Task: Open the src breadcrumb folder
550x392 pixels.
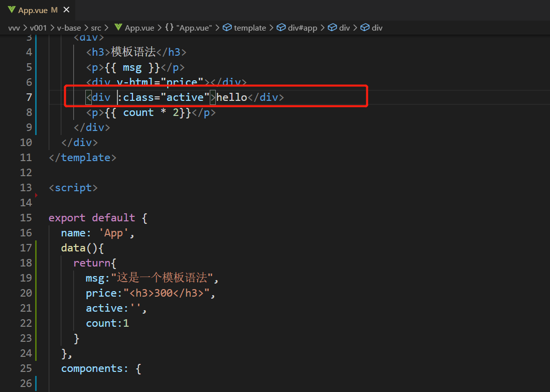Action: [96, 28]
